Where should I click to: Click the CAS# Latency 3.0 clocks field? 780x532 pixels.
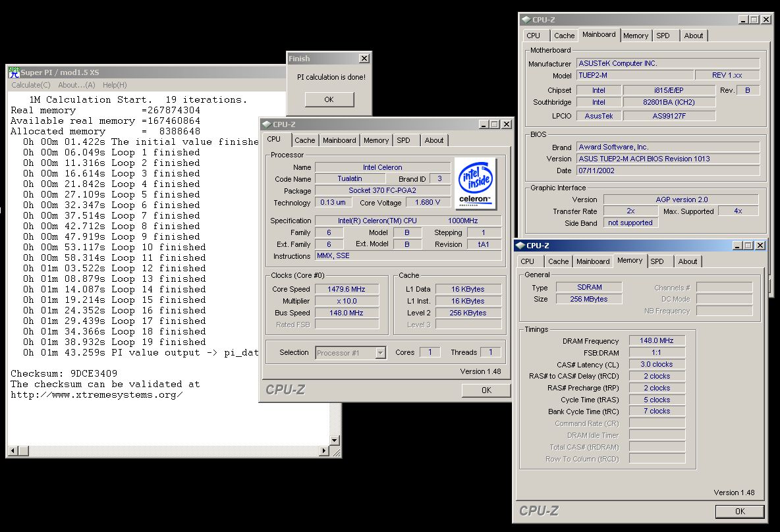[657, 365]
